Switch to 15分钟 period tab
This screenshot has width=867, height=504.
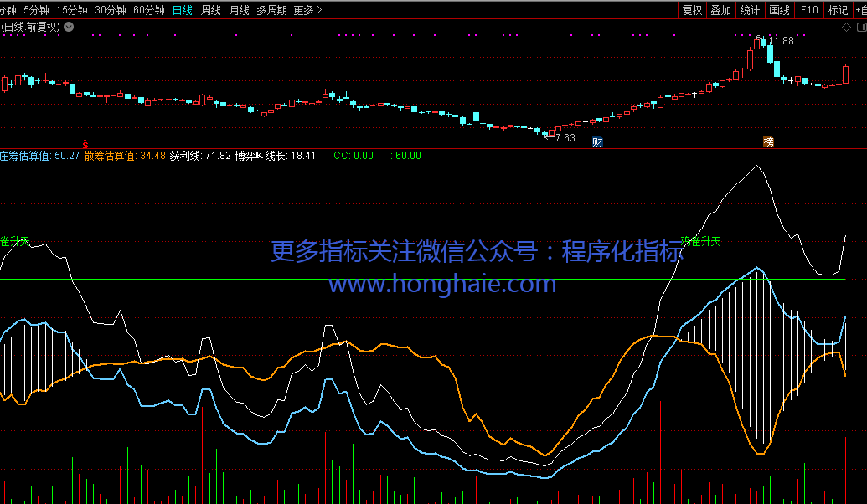coord(71,10)
